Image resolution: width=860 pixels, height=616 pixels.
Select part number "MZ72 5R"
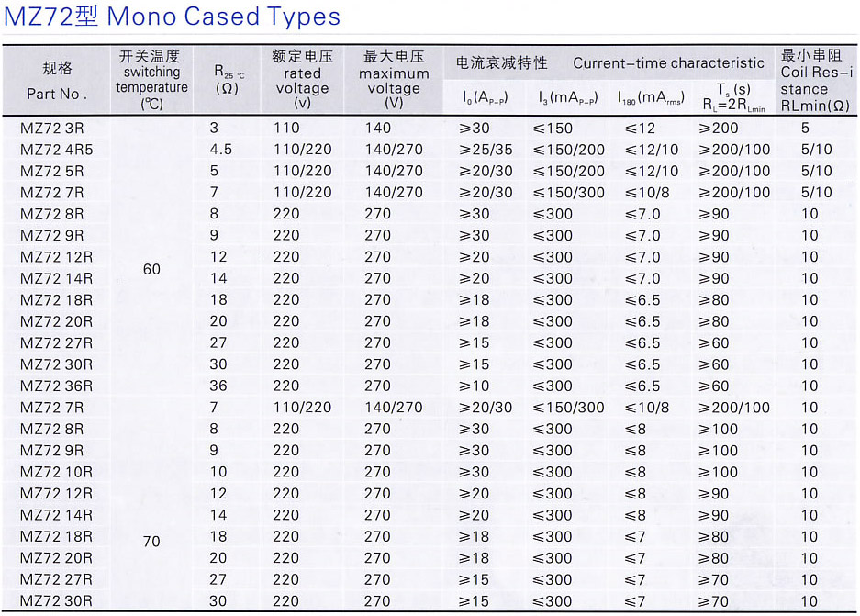52,171
